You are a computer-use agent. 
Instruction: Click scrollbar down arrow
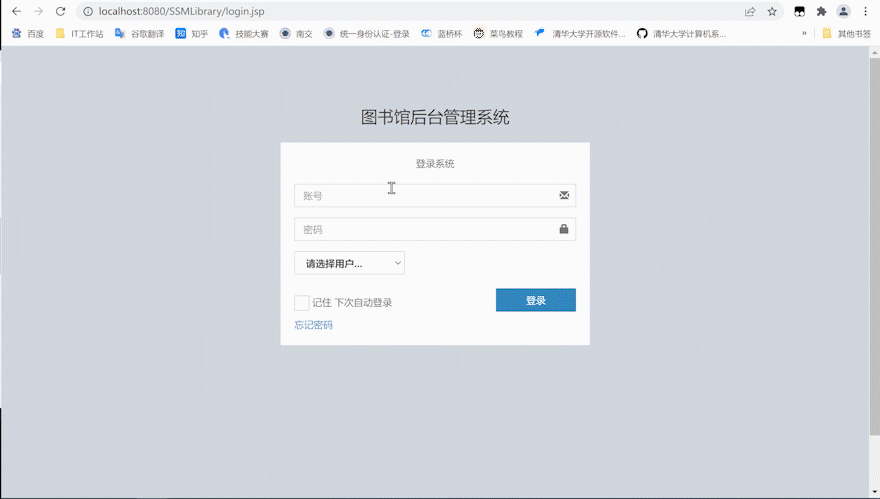click(x=874, y=493)
